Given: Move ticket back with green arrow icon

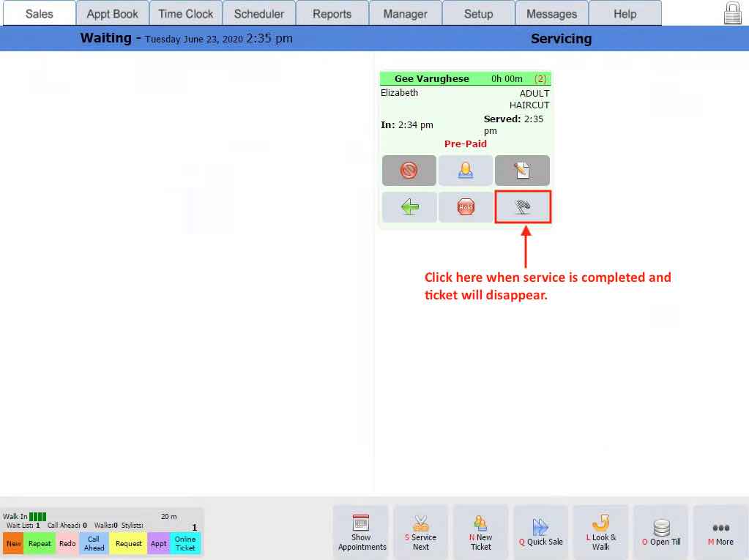Looking at the screenshot, I should [x=409, y=206].
